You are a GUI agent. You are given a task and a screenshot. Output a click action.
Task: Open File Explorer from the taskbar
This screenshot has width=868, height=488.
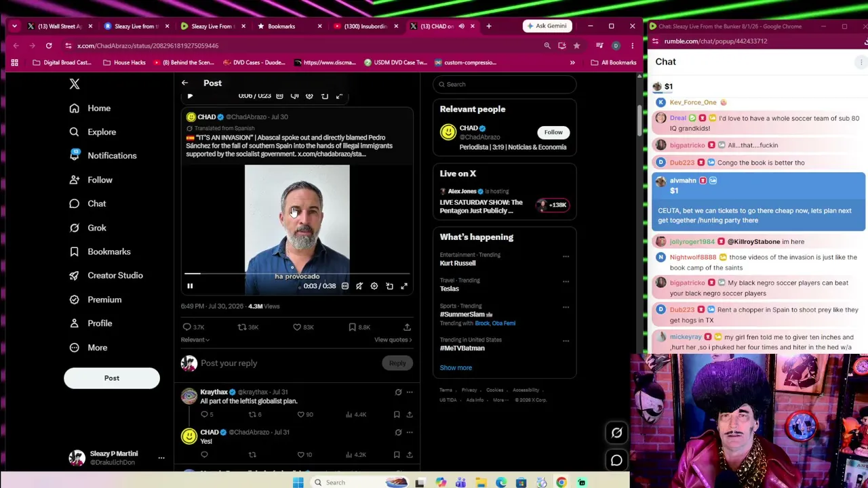[481, 483]
